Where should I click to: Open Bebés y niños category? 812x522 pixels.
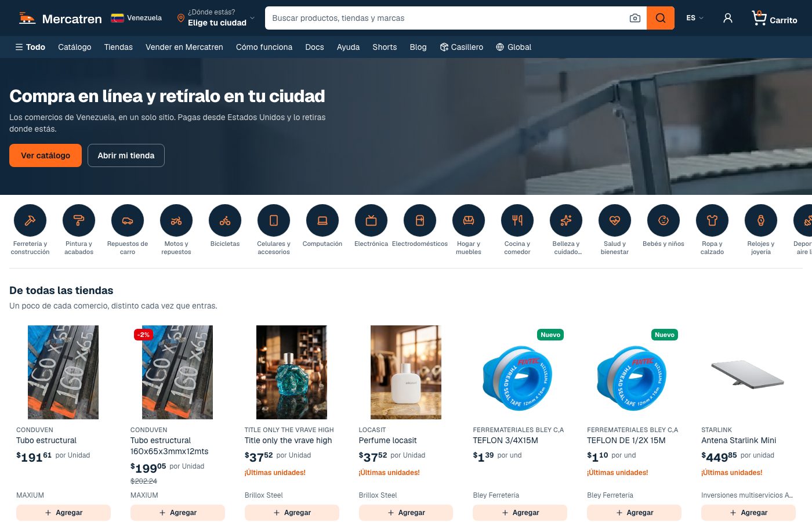point(664,226)
